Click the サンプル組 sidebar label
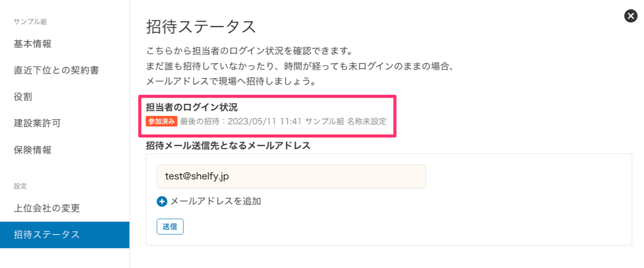The image size is (644, 268). coord(30,22)
